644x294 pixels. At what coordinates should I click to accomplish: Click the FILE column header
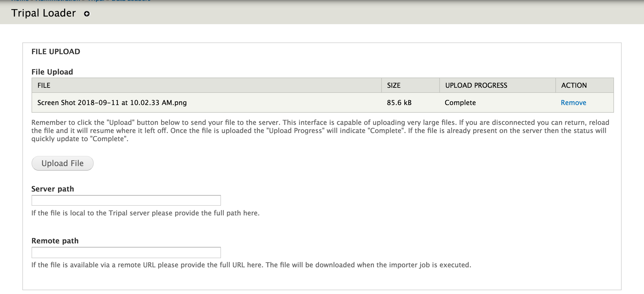pos(44,85)
